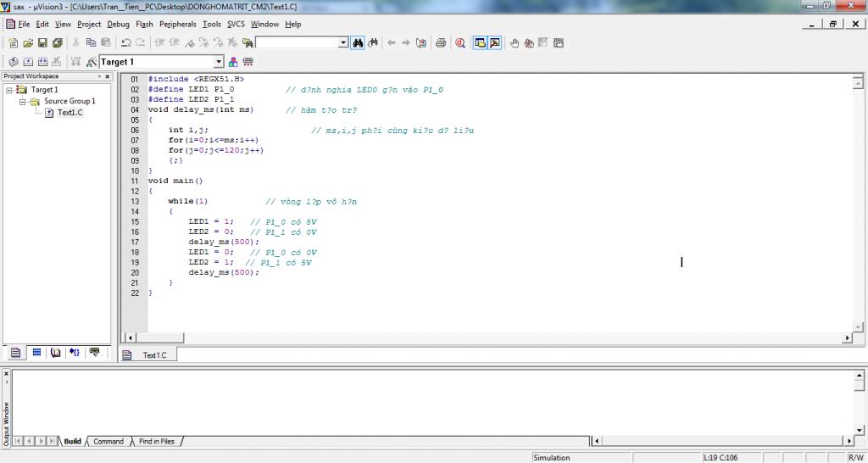Open the SVCS menu

pos(236,24)
